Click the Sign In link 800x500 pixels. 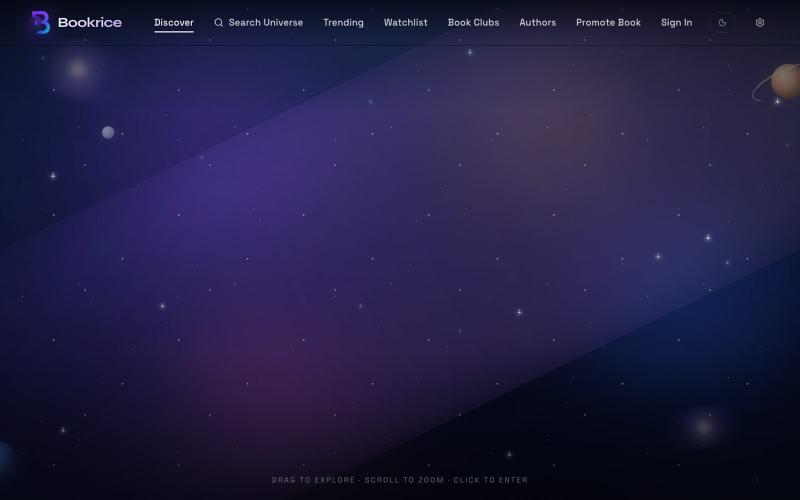pyautogui.click(x=677, y=22)
